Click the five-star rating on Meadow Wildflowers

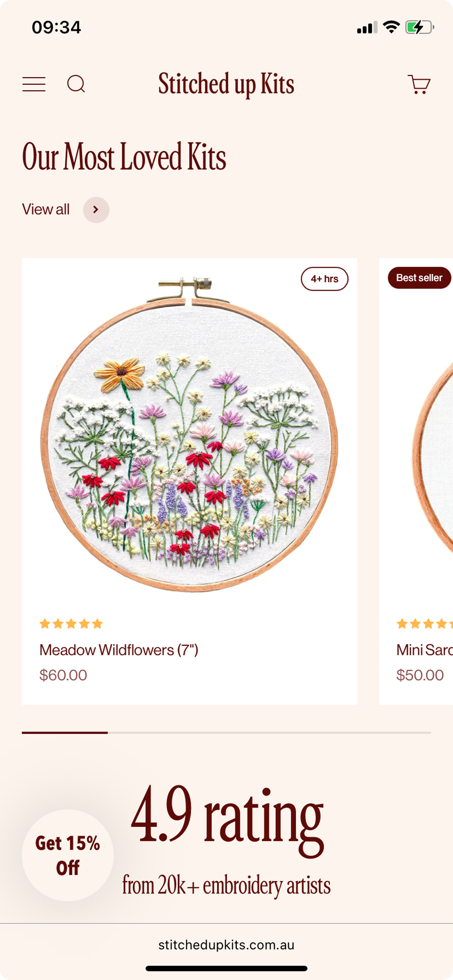(71, 624)
